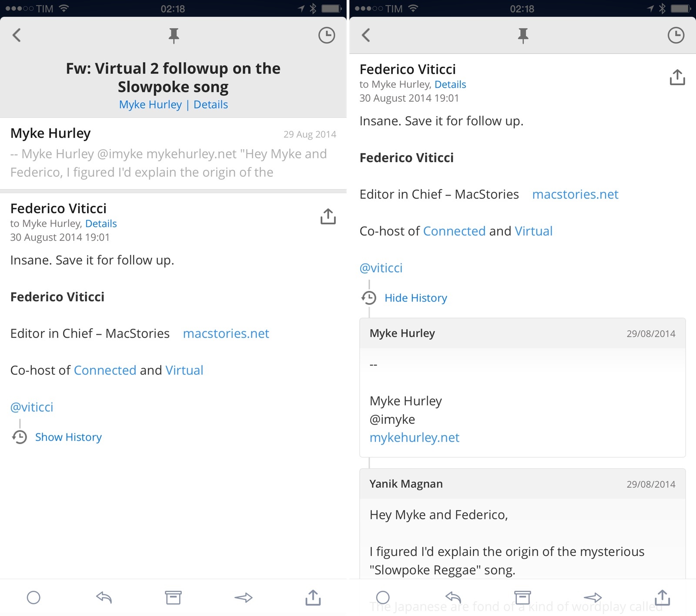Tap the circle mark-unread icon on left toolbar
Screen dimensions: 696x616
[33, 598]
